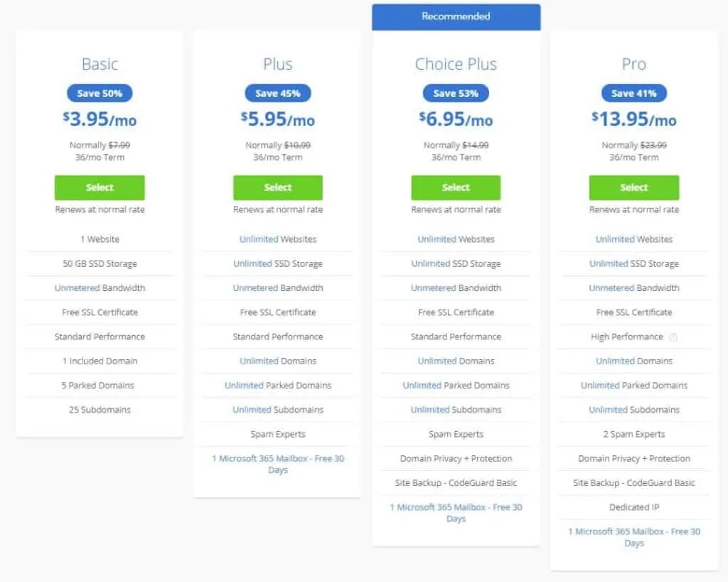The image size is (728, 582).
Task: Select the recommended Choice Plus plan
Action: pyautogui.click(x=456, y=187)
